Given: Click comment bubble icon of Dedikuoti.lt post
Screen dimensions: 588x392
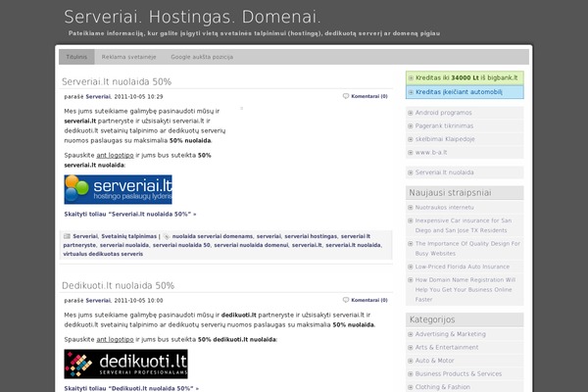Looking at the screenshot, I should (346, 300).
